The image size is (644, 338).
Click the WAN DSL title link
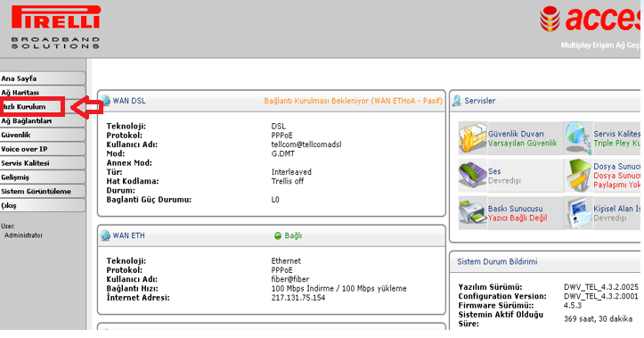pyautogui.click(x=129, y=101)
